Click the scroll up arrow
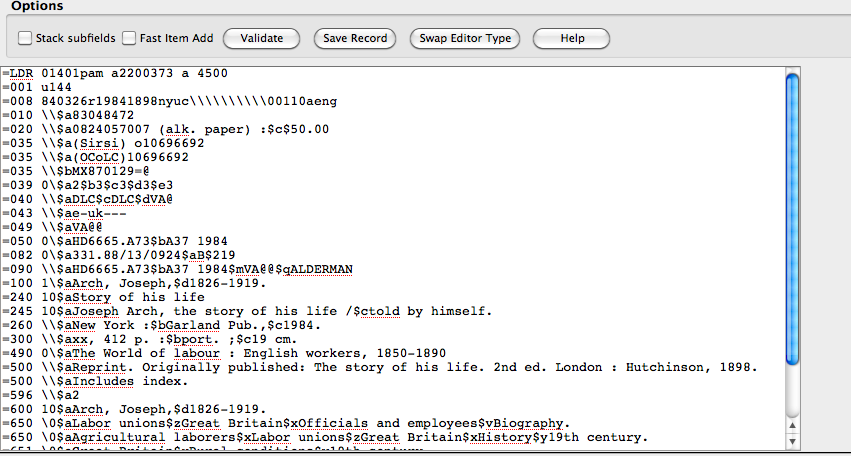The width and height of the screenshot is (851, 456). pos(793,426)
